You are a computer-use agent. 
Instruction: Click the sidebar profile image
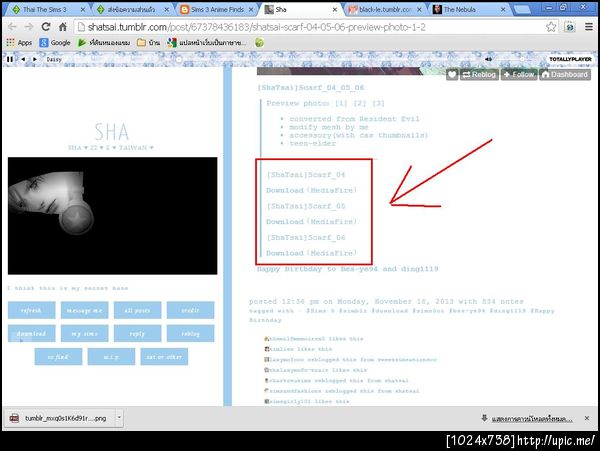112,216
